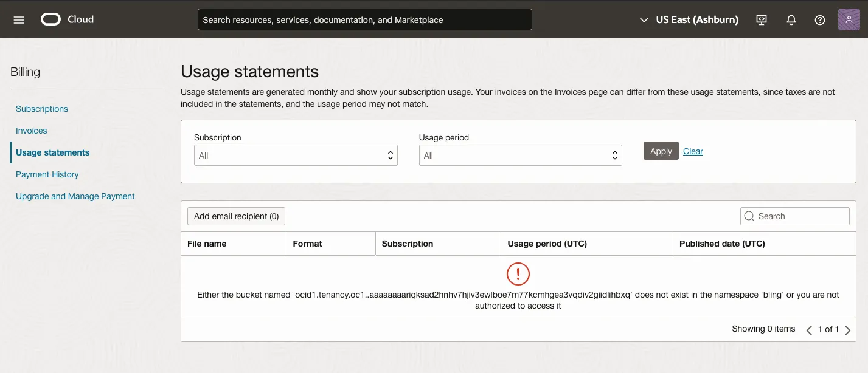The height and width of the screenshot is (373, 868).
Task: Open the navigation hamburger menu
Action: point(18,19)
